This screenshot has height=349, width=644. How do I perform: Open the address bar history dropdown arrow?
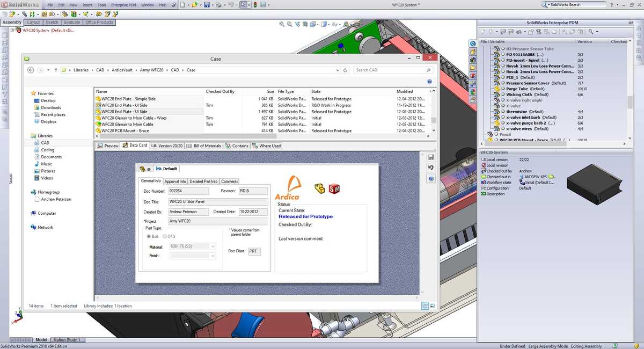(338, 70)
